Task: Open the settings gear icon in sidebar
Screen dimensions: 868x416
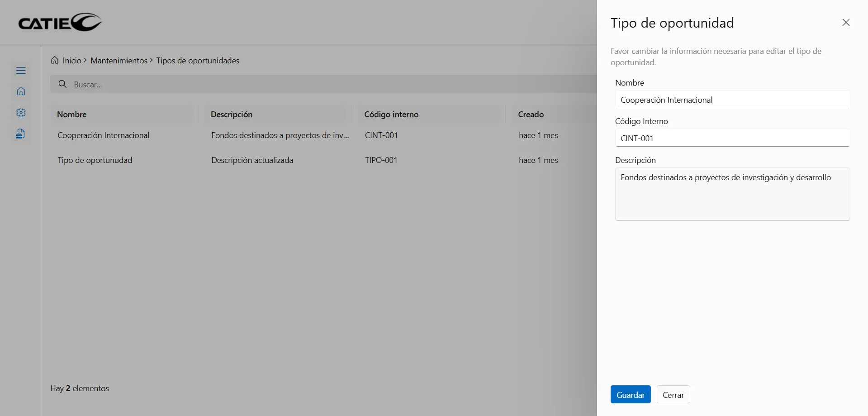Action: [x=21, y=113]
